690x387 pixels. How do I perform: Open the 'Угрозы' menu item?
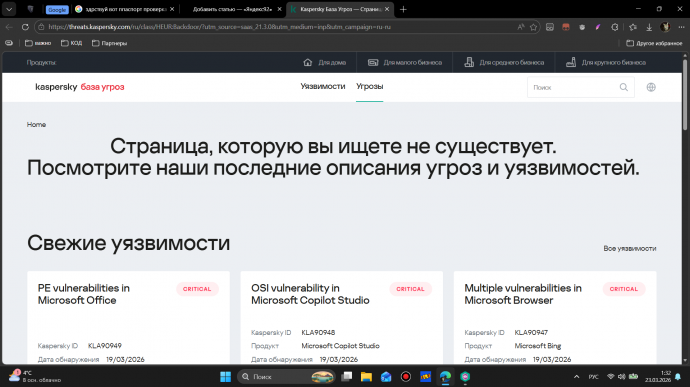point(370,86)
